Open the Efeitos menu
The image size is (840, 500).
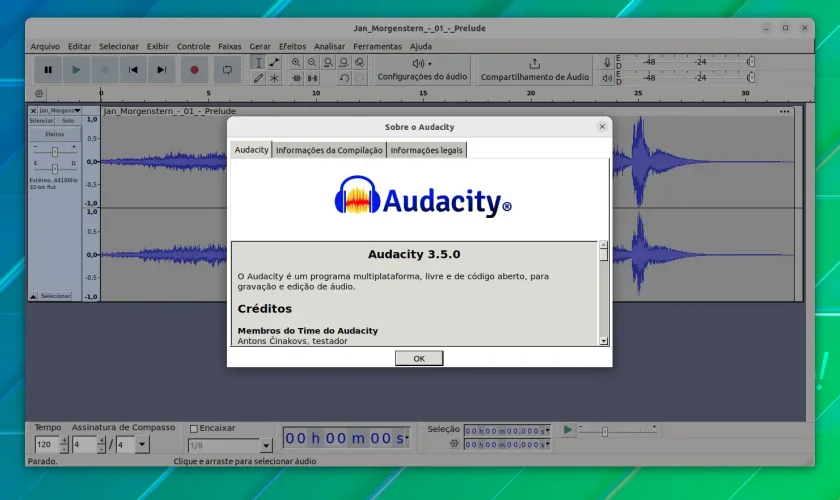pos(292,47)
